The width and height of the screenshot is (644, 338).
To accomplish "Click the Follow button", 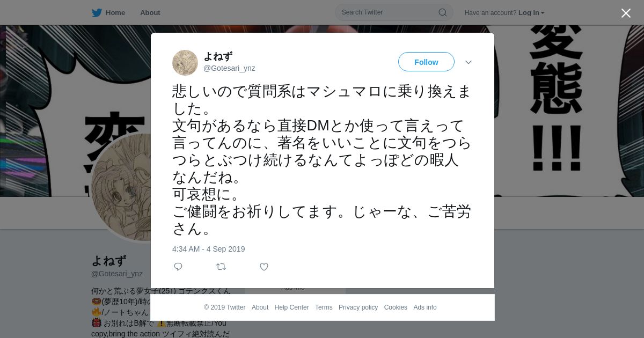I will point(426,62).
